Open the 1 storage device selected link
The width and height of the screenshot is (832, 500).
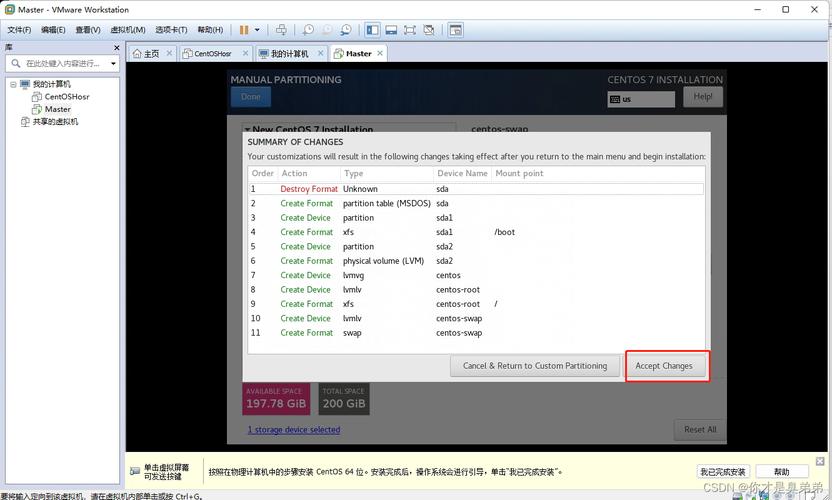coord(294,429)
